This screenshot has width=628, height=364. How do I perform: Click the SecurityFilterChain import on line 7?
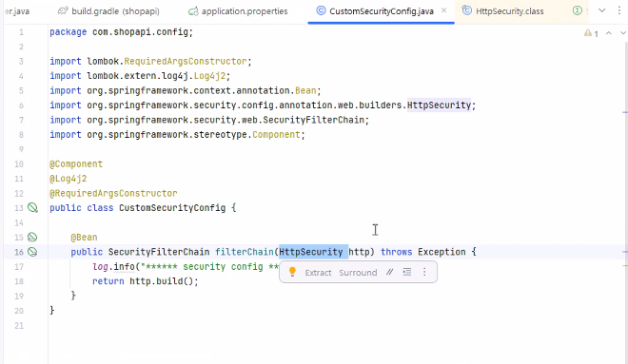click(x=209, y=120)
